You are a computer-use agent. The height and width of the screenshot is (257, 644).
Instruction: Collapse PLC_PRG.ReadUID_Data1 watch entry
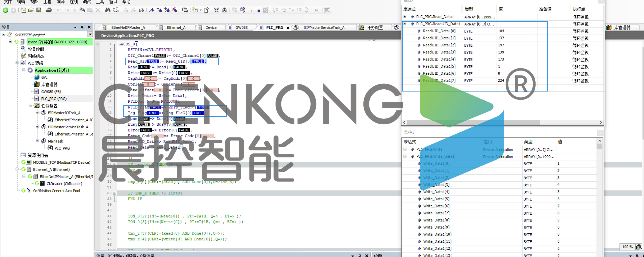[x=405, y=24]
